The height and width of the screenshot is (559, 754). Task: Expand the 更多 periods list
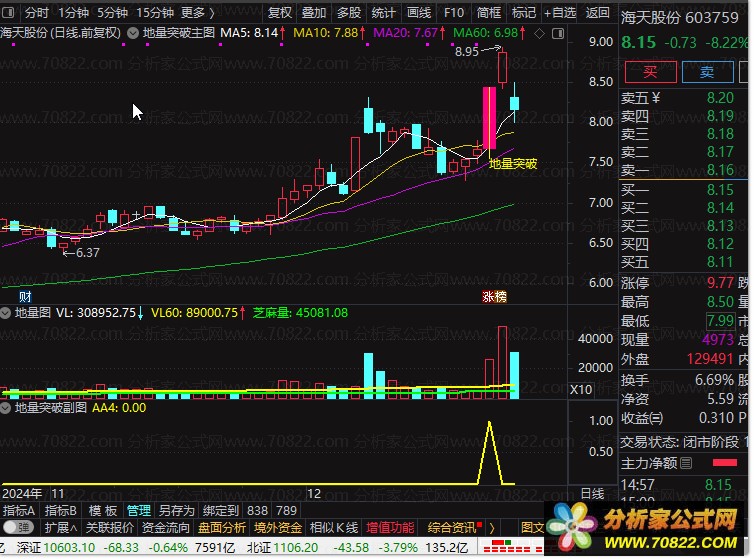pyautogui.click(x=197, y=13)
